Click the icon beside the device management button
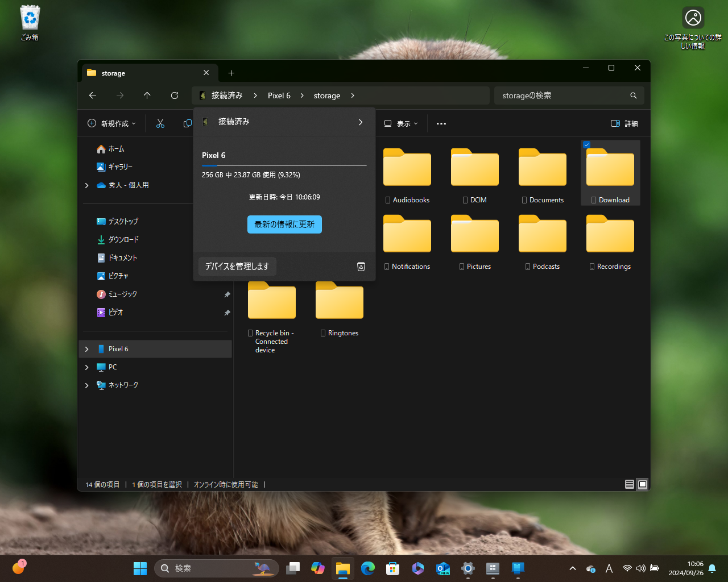 (x=361, y=267)
